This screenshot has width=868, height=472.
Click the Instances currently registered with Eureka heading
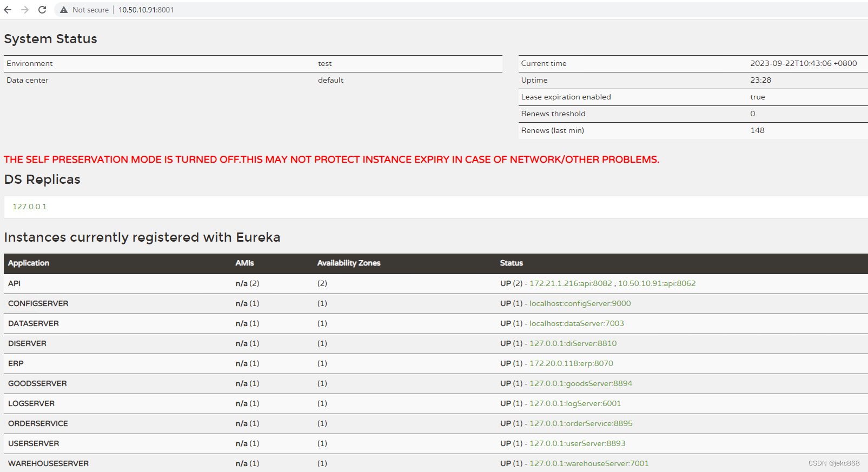pos(142,237)
